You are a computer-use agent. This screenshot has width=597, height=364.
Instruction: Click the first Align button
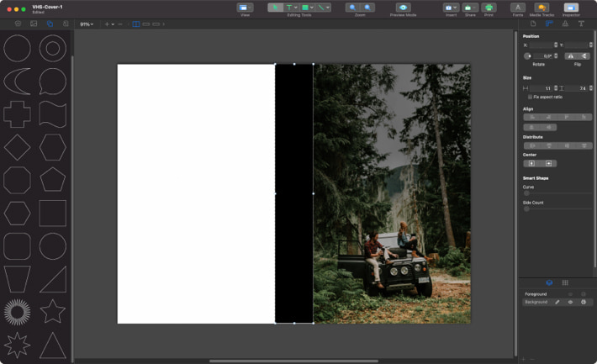(x=532, y=118)
